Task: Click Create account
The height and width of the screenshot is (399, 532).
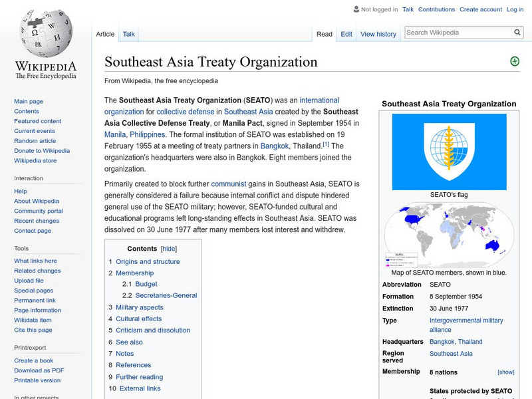Action: (480, 9)
